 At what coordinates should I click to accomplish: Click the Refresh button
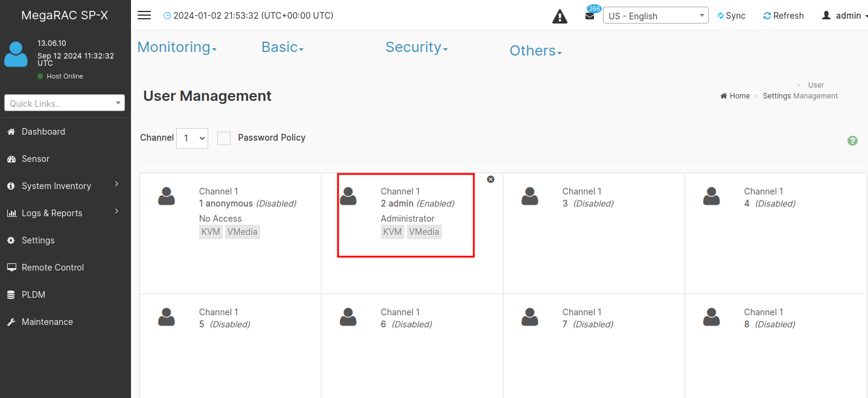783,16
